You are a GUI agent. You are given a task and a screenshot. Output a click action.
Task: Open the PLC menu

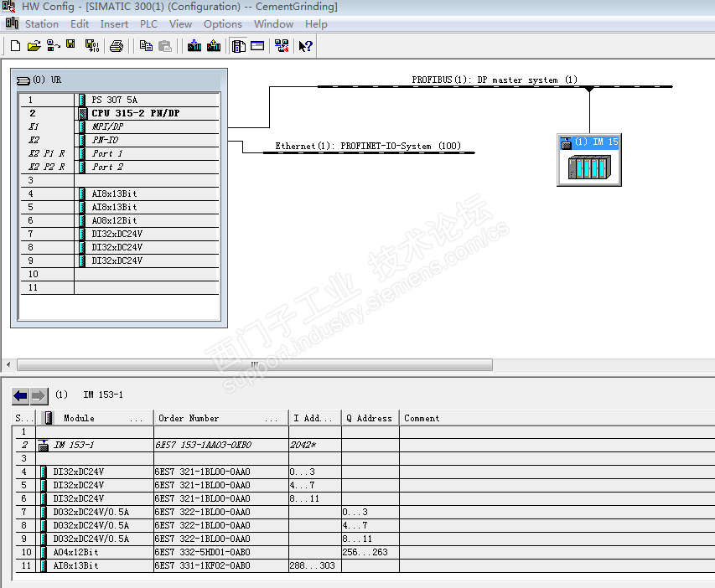148,23
